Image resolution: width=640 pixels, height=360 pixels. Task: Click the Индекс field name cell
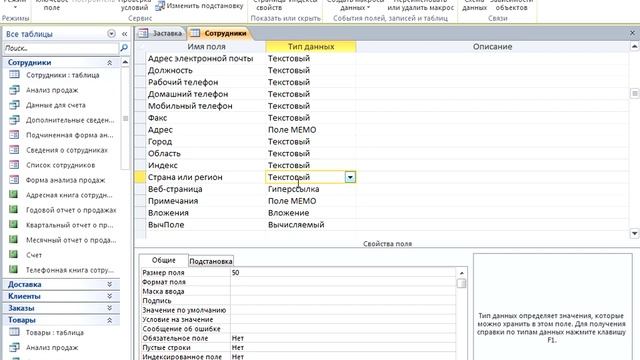[206, 165]
